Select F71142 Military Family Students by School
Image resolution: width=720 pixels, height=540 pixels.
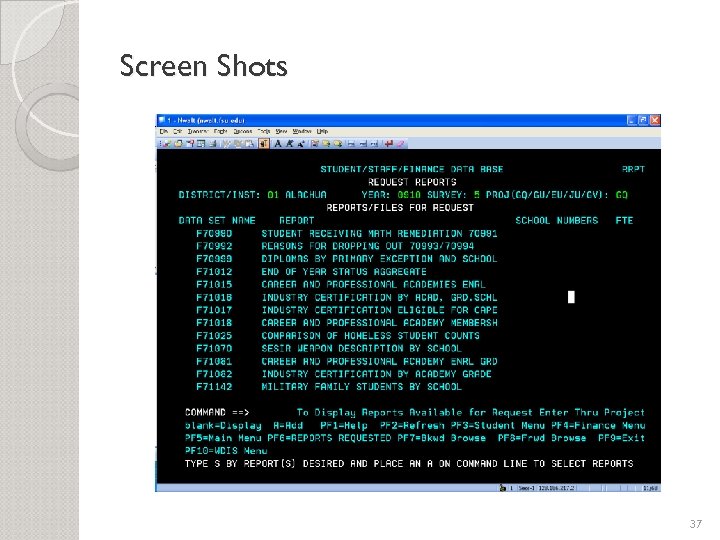click(329, 387)
